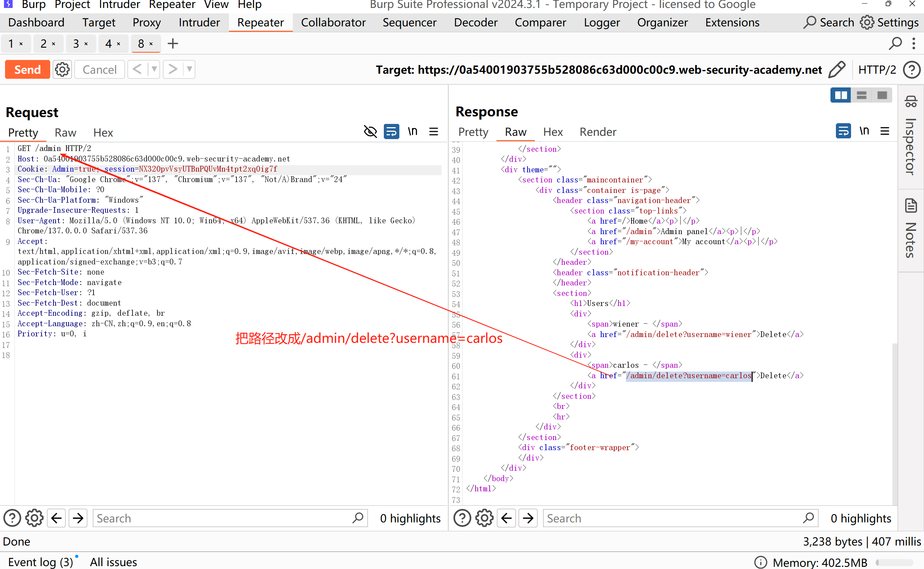Image resolution: width=924 pixels, height=569 pixels.
Task: Toggle request line wrap icon
Action: (x=391, y=132)
